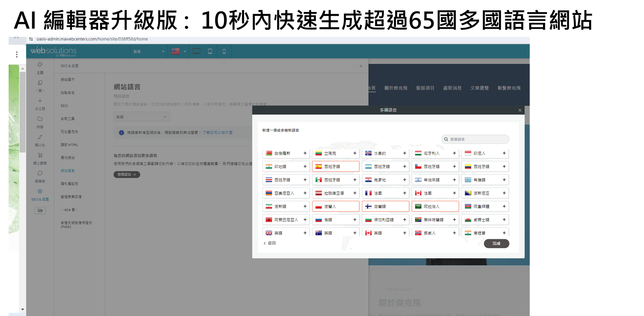Click the browser address bar URL
The width and height of the screenshot is (644, 316).
pos(92,39)
